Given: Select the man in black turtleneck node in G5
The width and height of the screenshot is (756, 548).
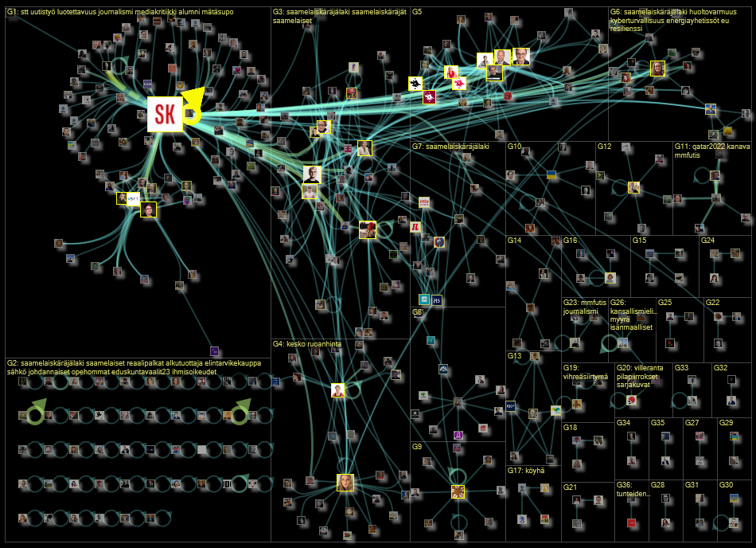Looking at the screenshot, I should pyautogui.click(x=494, y=72).
